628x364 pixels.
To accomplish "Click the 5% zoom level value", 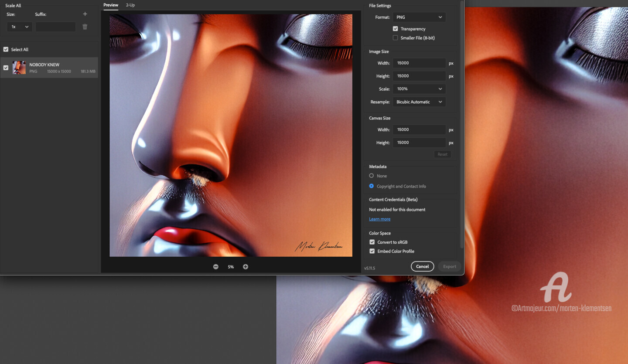I will (231, 267).
